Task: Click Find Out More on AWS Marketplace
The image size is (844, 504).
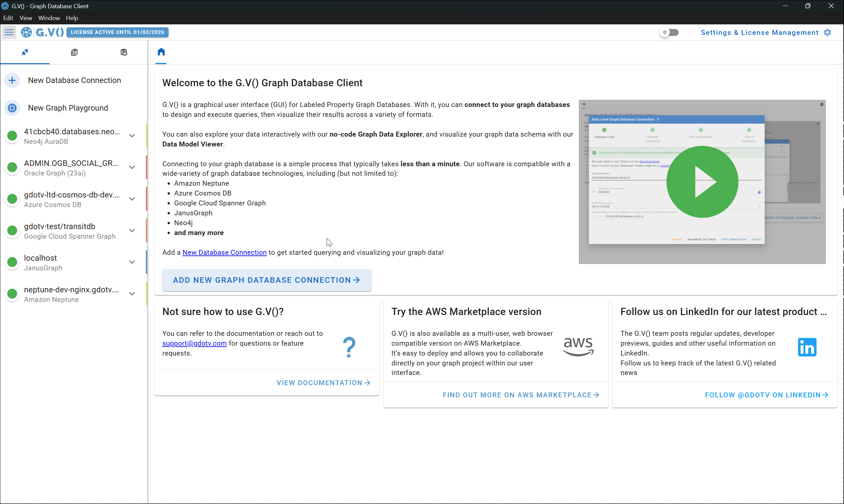Action: click(x=521, y=395)
